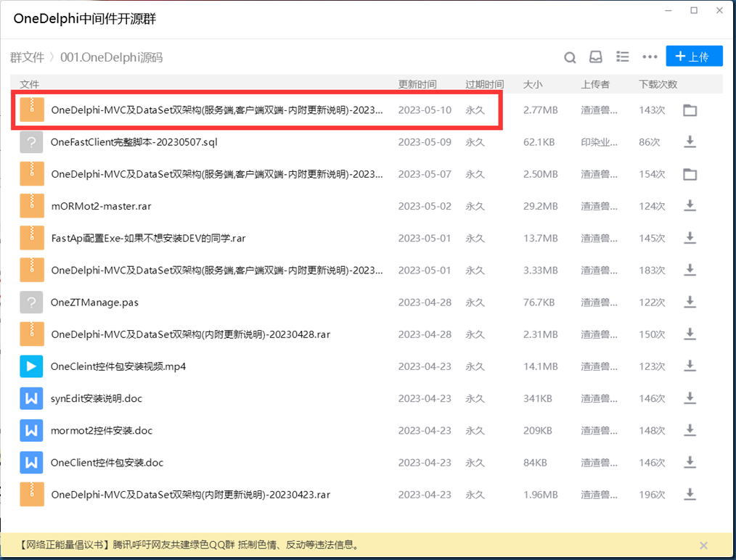This screenshot has height=560, width=736.
Task: Click archive icon of mORMot2-master.rar
Action: (x=32, y=206)
